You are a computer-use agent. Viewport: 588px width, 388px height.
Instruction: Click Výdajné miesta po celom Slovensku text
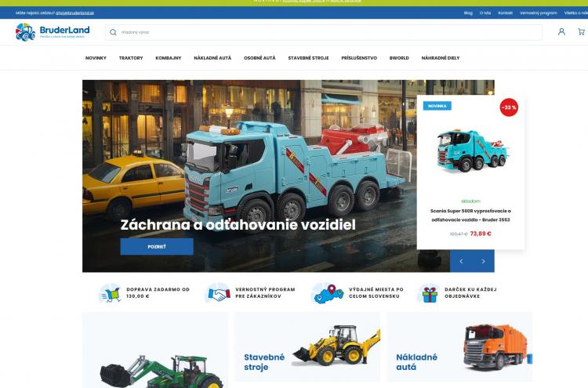coord(376,293)
